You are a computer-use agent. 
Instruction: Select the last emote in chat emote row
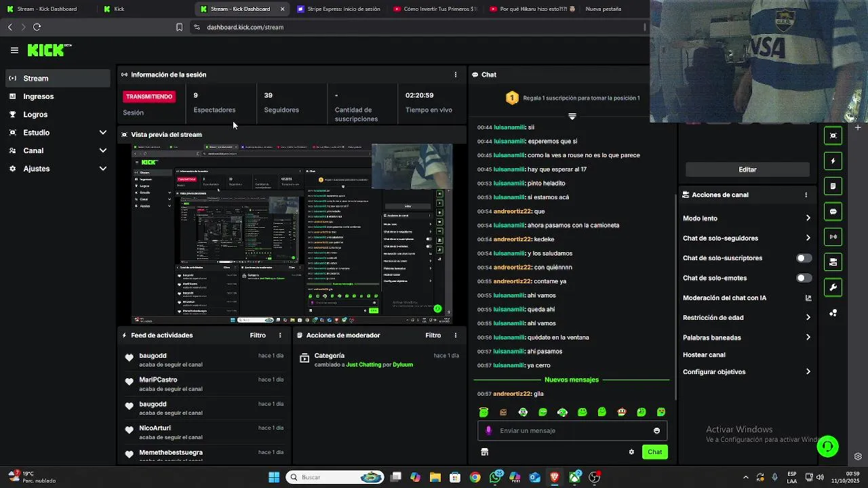pyautogui.click(x=661, y=412)
